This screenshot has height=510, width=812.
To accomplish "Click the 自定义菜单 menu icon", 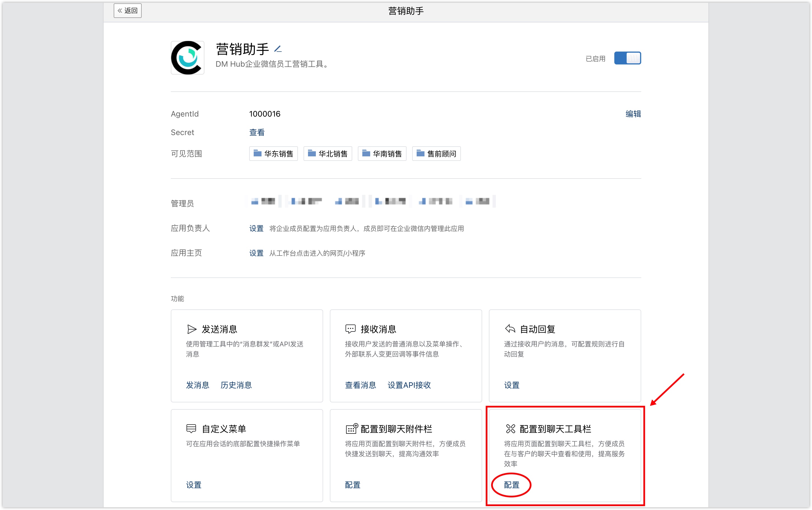I will click(191, 429).
